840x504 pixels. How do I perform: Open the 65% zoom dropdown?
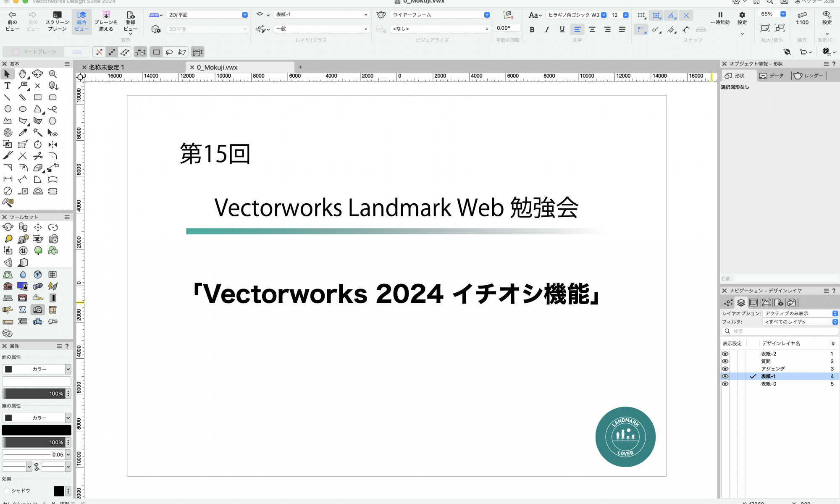(x=772, y=14)
